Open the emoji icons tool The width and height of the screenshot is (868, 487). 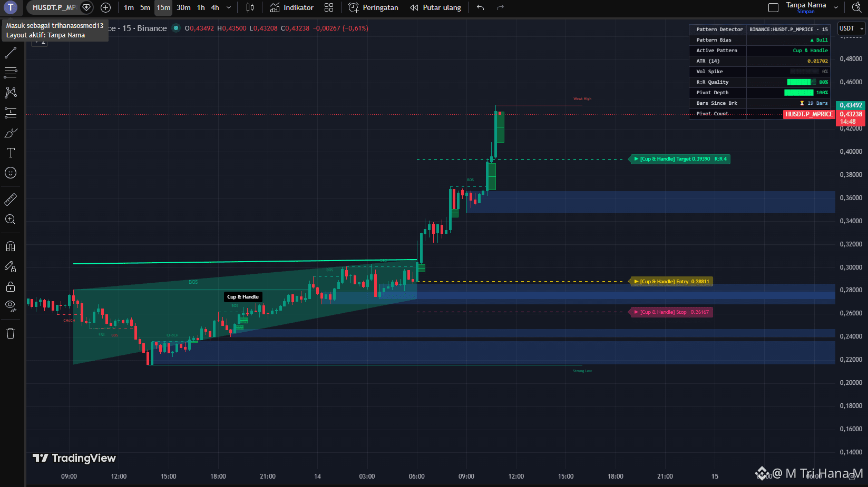coord(11,173)
